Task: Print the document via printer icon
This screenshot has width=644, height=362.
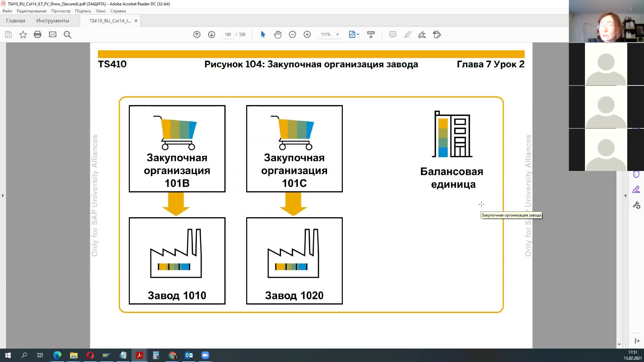Action: tap(38, 35)
